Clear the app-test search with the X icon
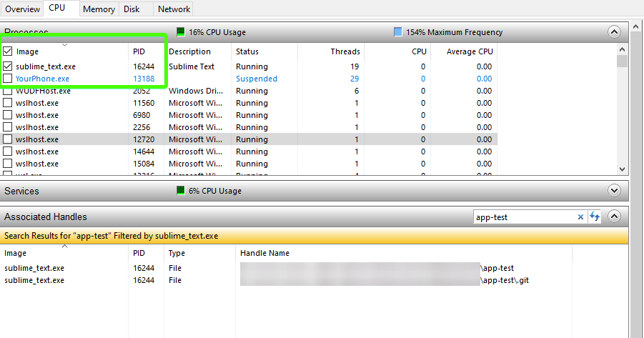 tap(580, 217)
